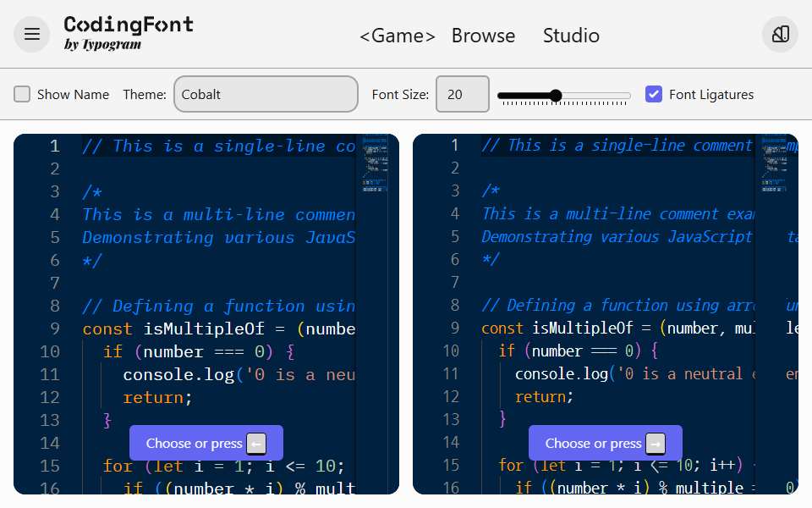This screenshot has width=812, height=508.
Task: Choose the right font sample
Action: pos(606,443)
